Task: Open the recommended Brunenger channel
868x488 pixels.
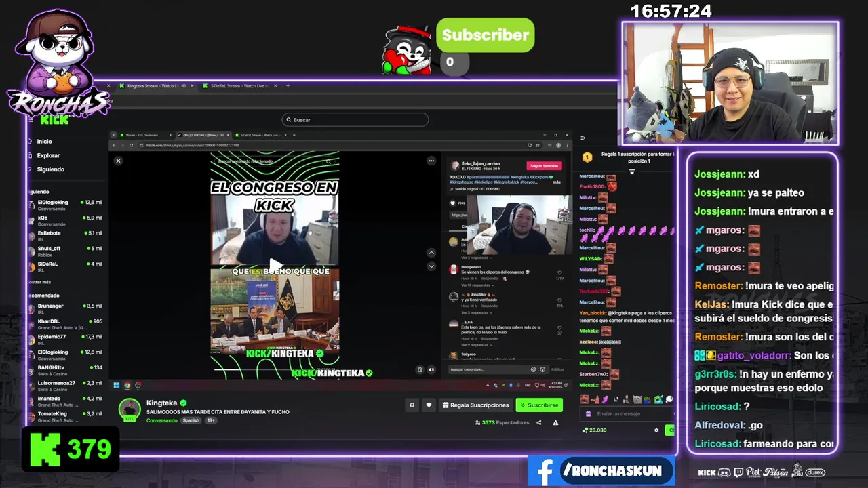Action: tap(66, 308)
